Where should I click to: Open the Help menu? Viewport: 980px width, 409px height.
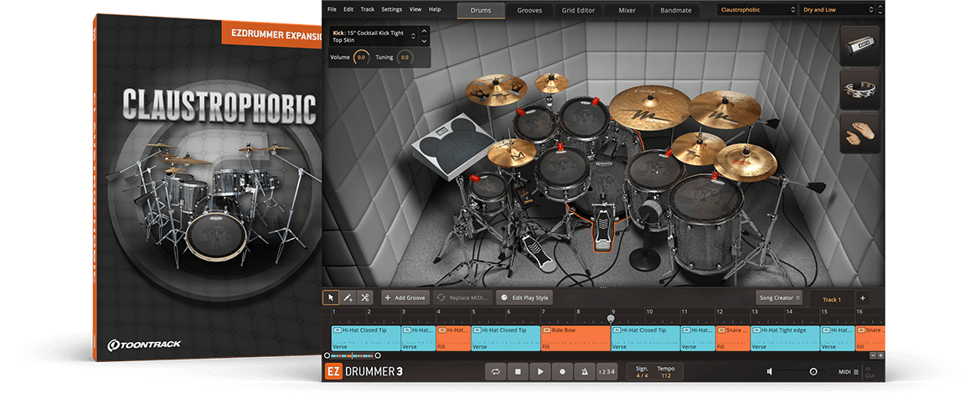(x=435, y=9)
